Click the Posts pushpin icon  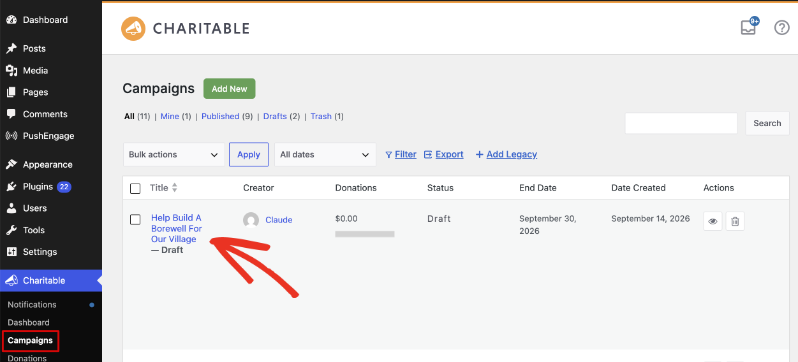12,48
